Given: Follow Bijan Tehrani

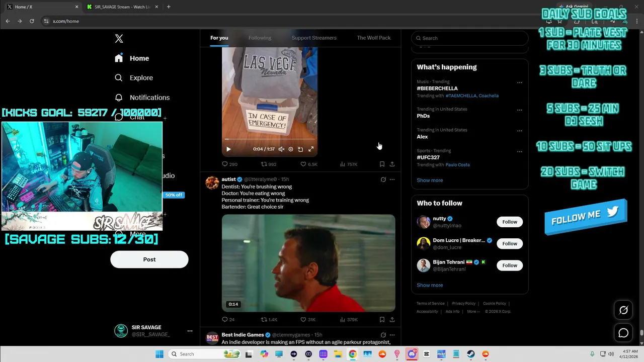Looking at the screenshot, I should coord(510,265).
